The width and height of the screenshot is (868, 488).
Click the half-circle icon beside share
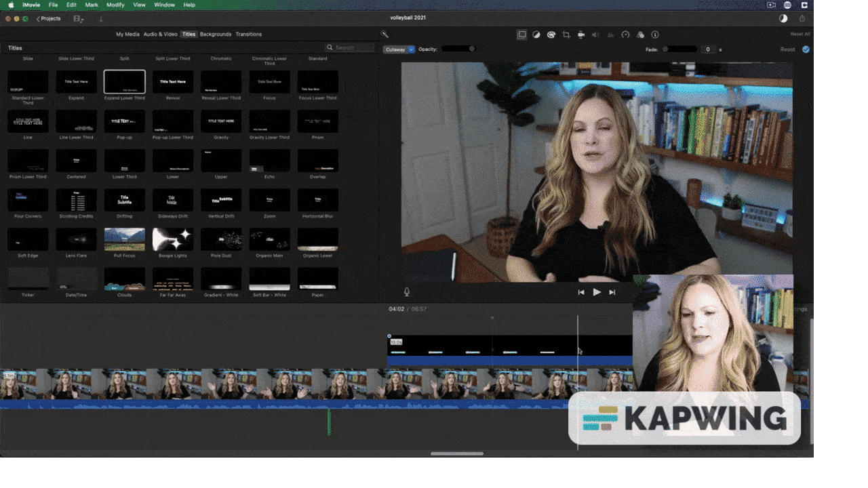tap(783, 19)
